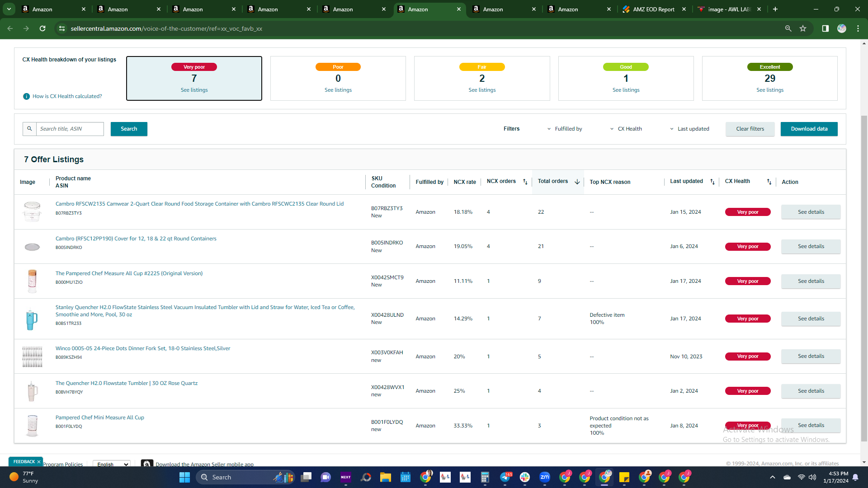The image size is (868, 488).
Task: Open the Calculator taskbar icon
Action: (485, 477)
